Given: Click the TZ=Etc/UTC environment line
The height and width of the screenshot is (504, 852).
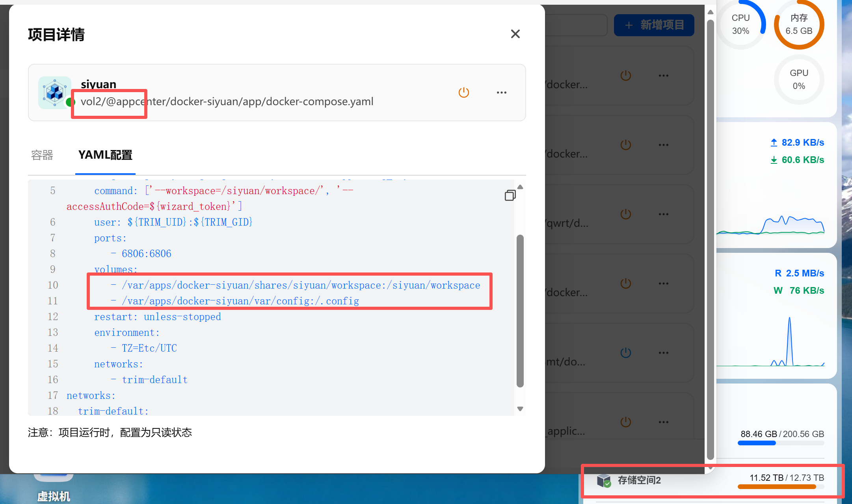Looking at the screenshot, I should 143,348.
